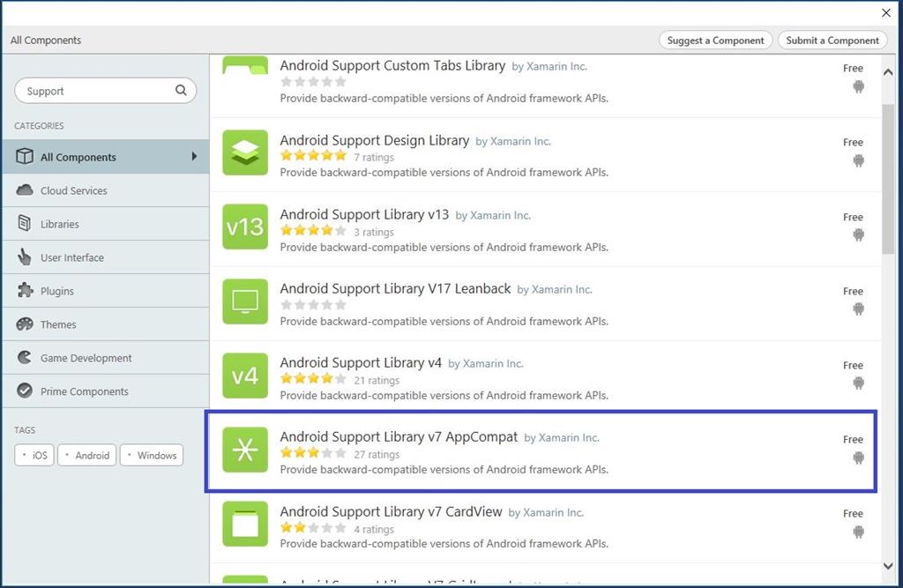Image resolution: width=903 pixels, height=588 pixels.
Task: Close the component store window
Action: pos(886,12)
